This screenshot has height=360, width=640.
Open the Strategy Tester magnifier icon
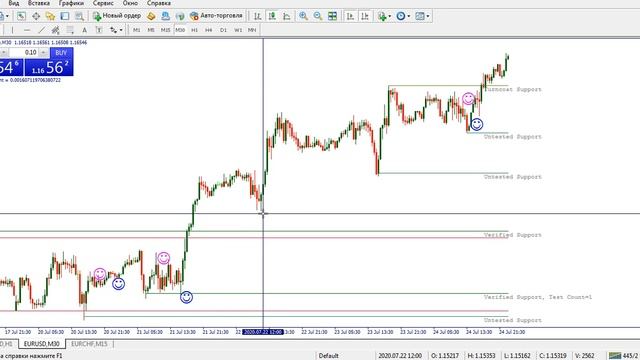coord(80,16)
